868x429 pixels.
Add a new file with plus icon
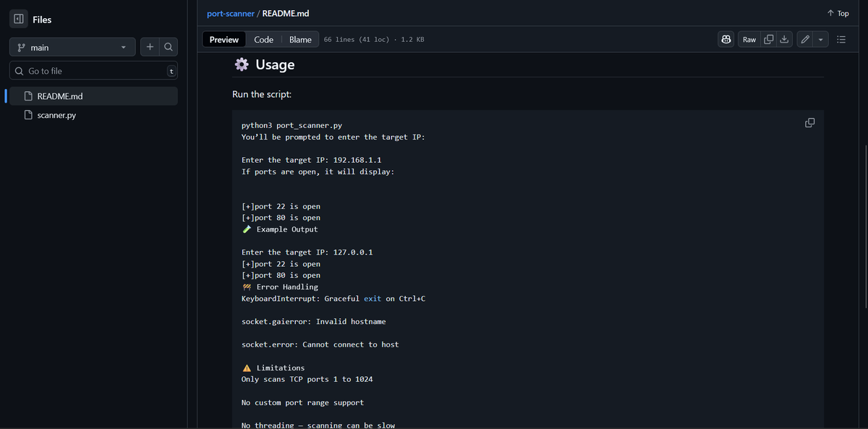point(150,47)
